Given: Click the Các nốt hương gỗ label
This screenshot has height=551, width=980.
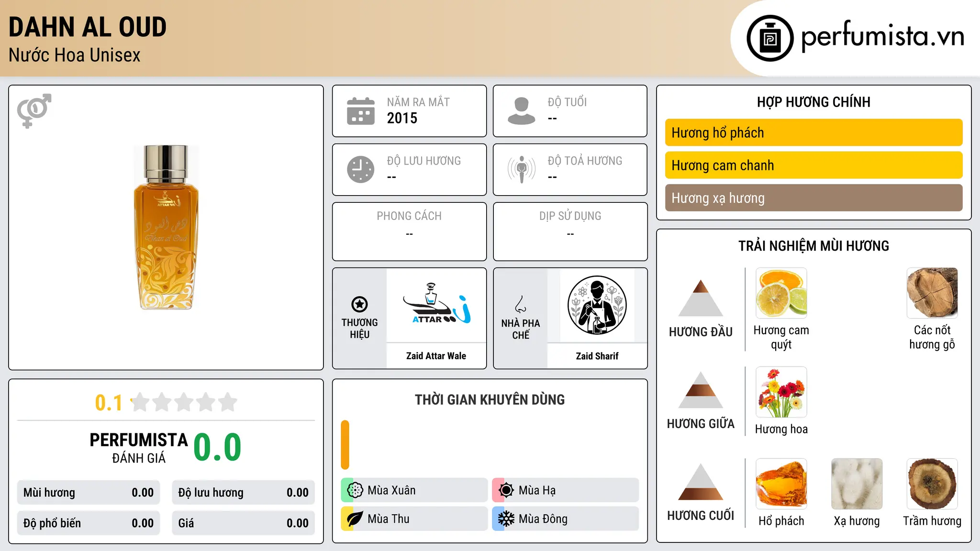Looking at the screenshot, I should (x=932, y=337).
